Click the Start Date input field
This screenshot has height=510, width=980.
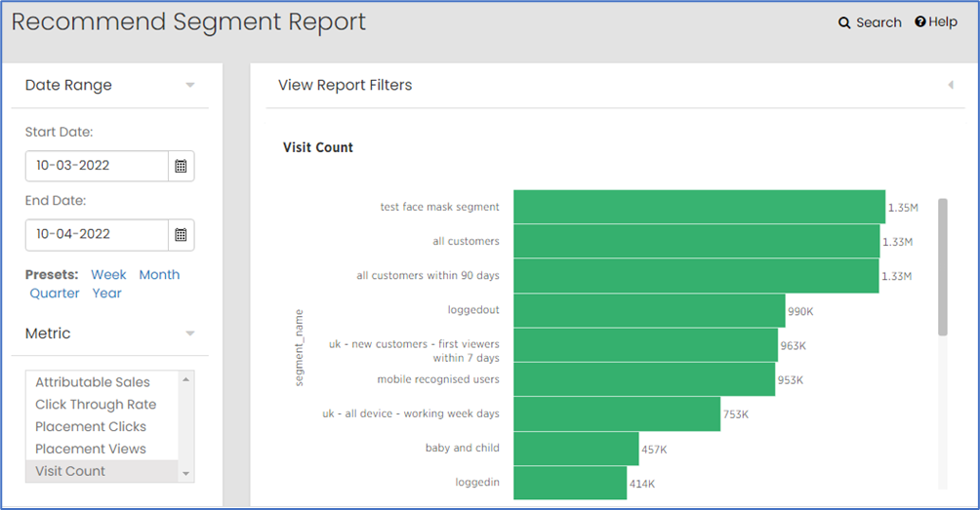(x=97, y=166)
